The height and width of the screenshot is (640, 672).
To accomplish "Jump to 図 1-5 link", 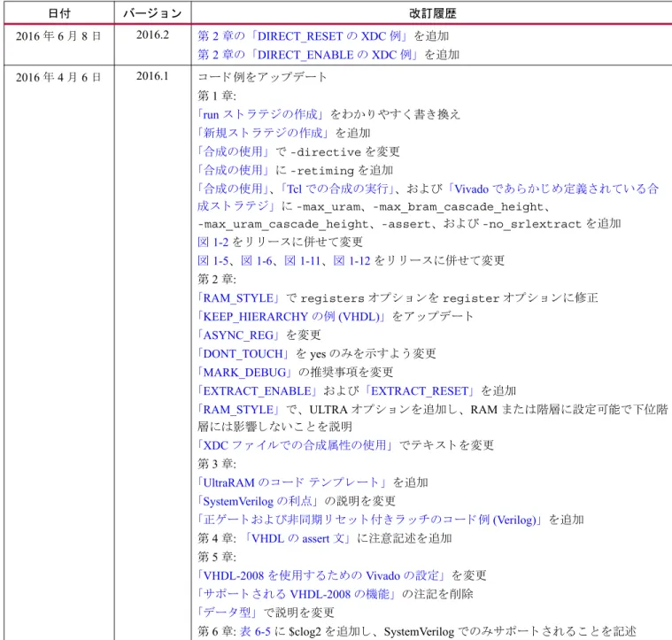I will [x=213, y=260].
